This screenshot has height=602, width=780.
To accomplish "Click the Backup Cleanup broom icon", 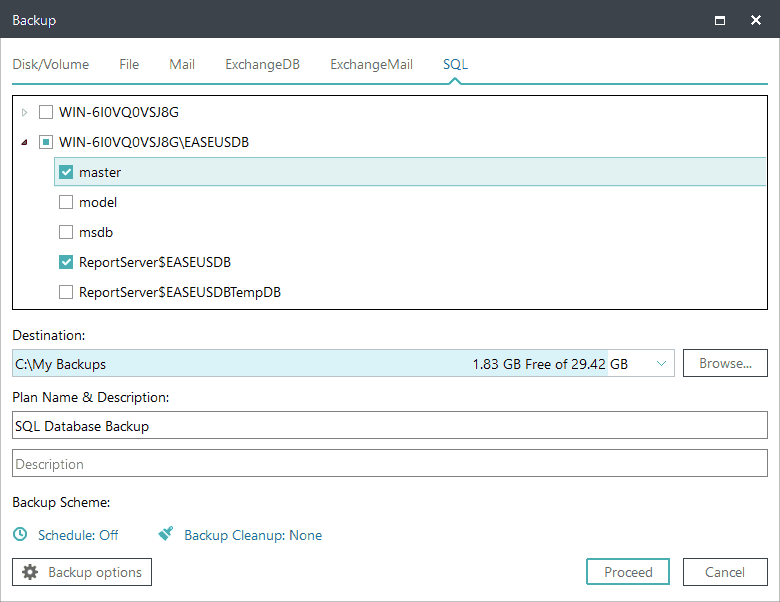I will pos(166,535).
